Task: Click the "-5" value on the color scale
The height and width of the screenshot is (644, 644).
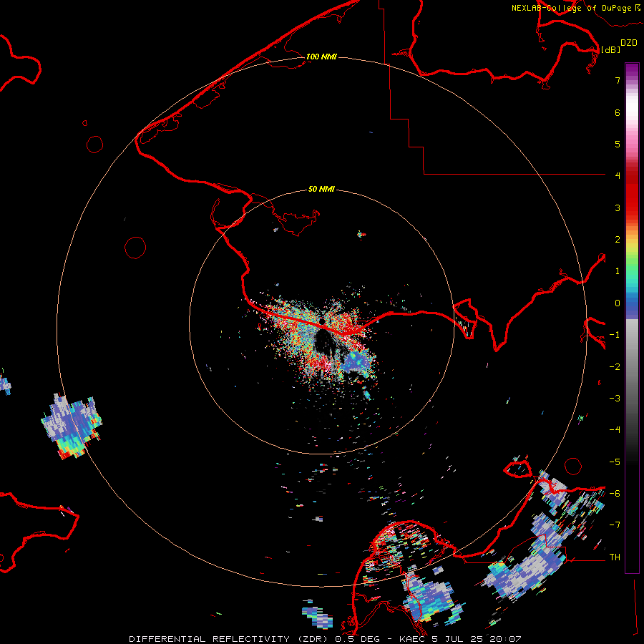Action: pos(615,462)
